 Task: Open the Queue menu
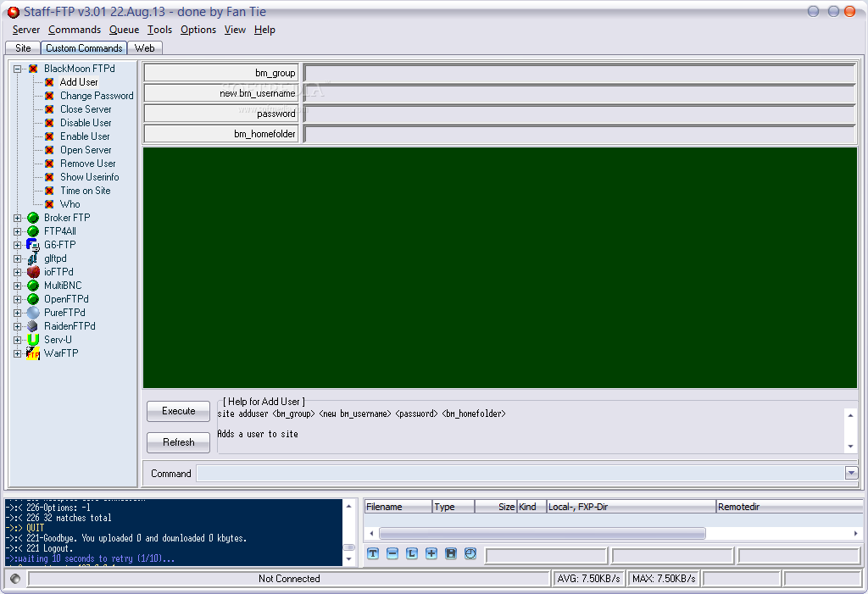point(124,30)
